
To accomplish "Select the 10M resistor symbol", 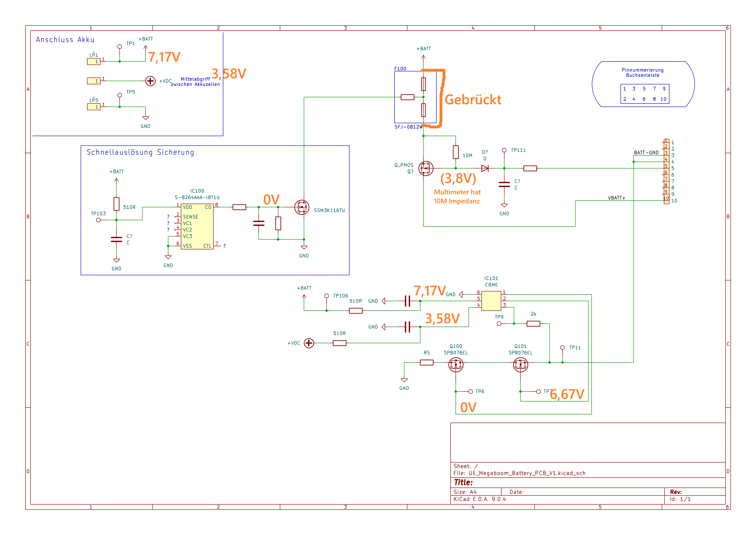I will [456, 152].
